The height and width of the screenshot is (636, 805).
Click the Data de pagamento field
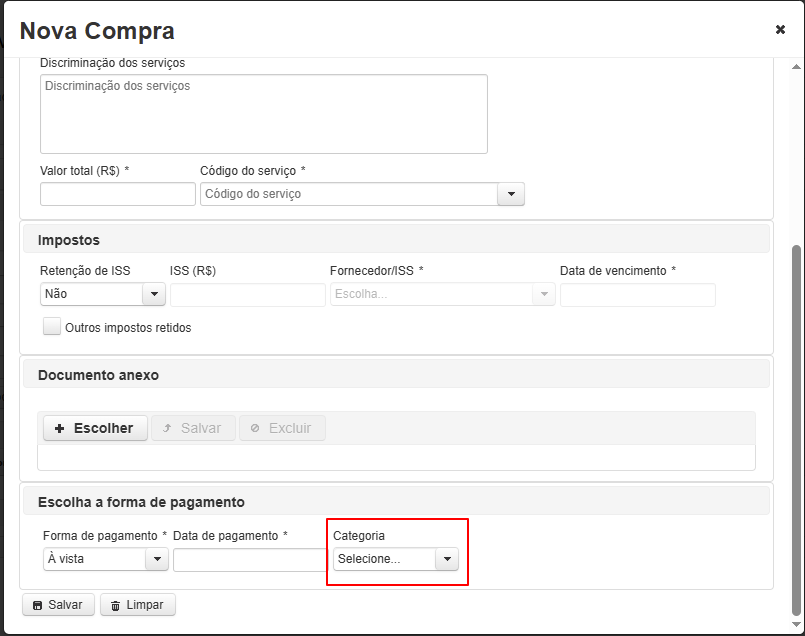pos(248,559)
